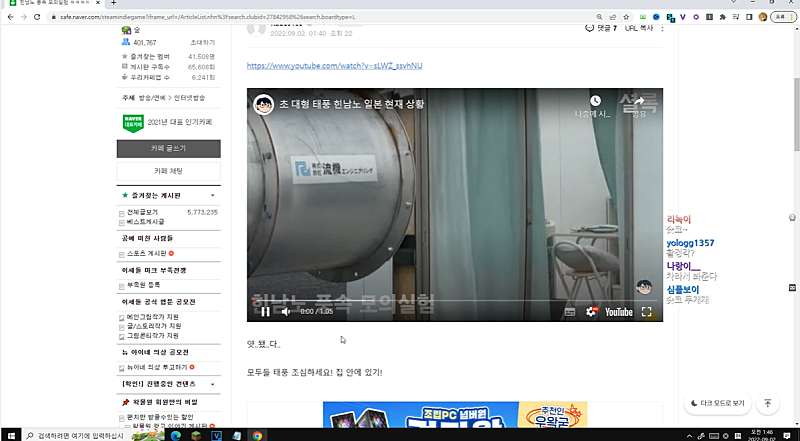800x441 pixels.
Task: Bookmark this page with star icon
Action: tap(626, 17)
